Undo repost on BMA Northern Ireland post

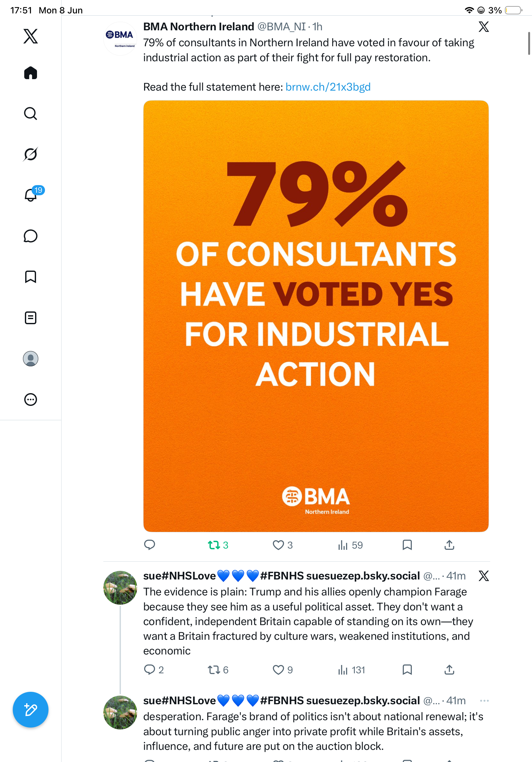coord(218,545)
